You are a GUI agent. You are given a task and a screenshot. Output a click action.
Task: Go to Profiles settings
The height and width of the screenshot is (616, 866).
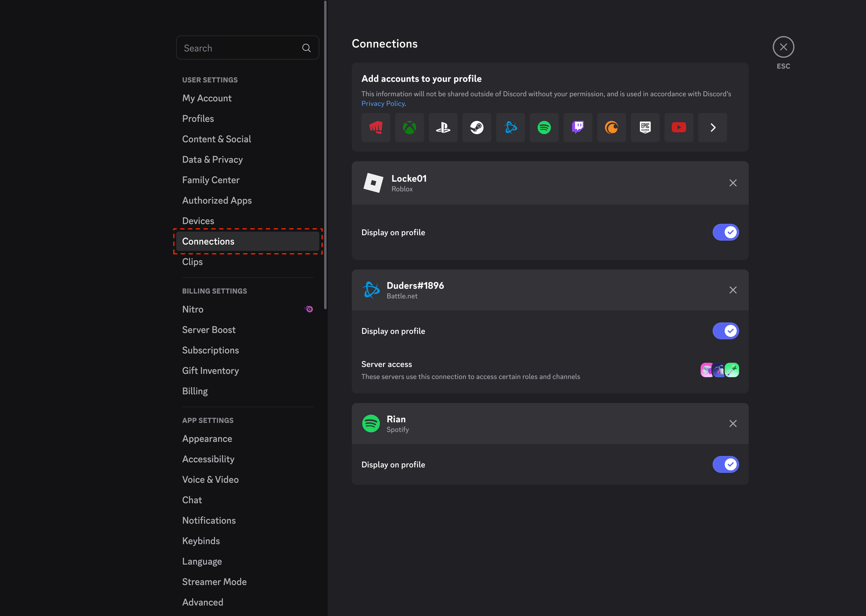[x=247, y=119]
